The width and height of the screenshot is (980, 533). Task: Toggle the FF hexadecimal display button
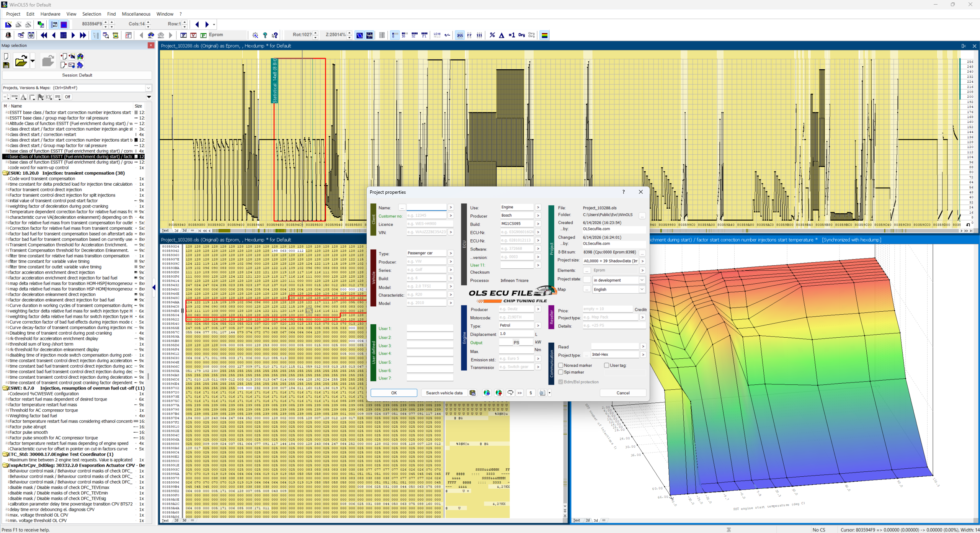click(469, 35)
